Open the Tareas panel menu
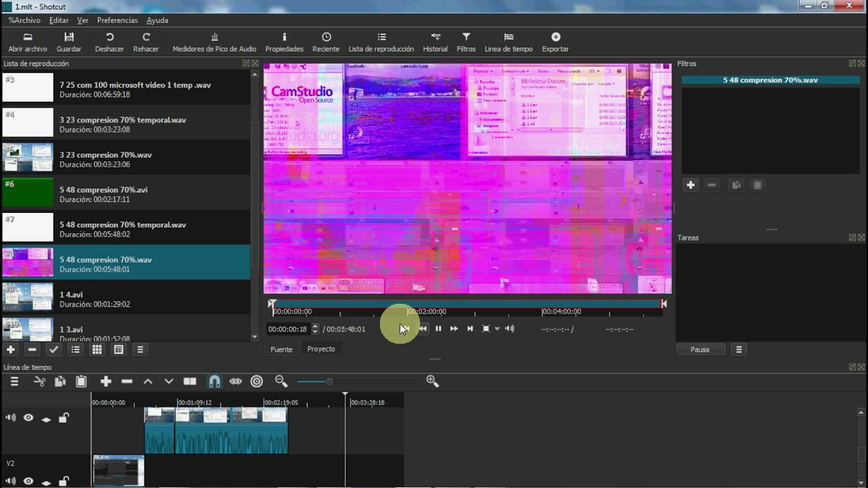The width and height of the screenshot is (868, 488). [x=738, y=350]
